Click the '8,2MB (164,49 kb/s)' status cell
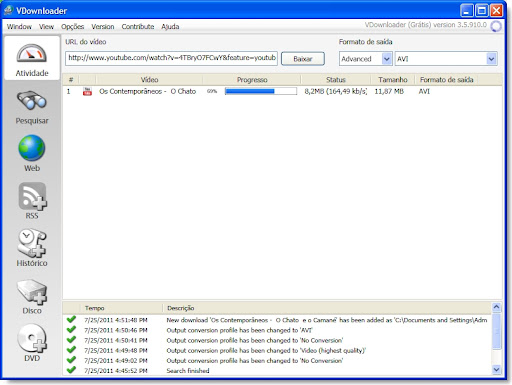The width and height of the screenshot is (512, 385). click(x=336, y=91)
